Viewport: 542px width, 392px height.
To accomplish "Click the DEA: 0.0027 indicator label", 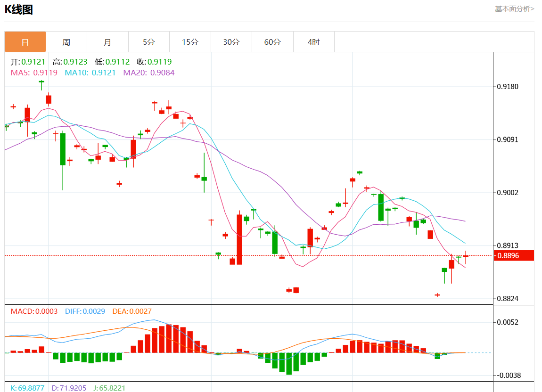I will pos(132,311).
